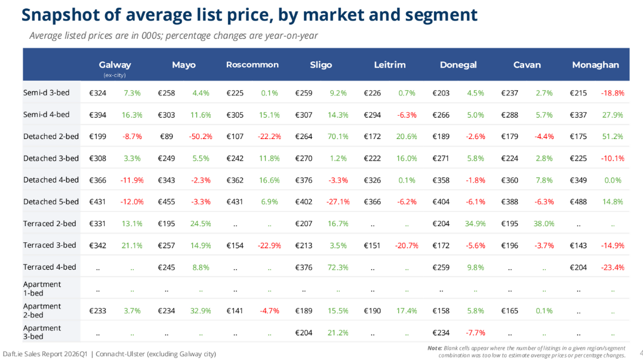Click Monaghan's €488 Detached 5-bed price
This screenshot has height=364, width=643.
578,202
